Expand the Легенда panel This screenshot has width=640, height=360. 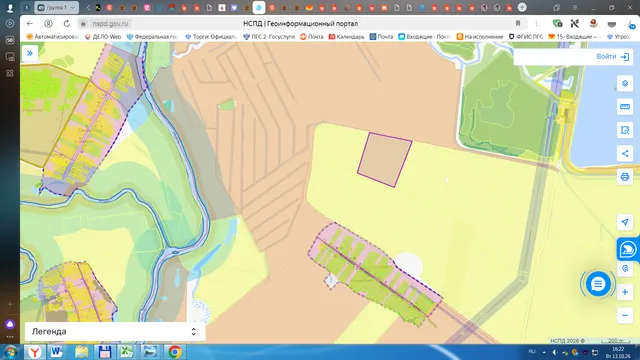pyautogui.click(x=115, y=331)
